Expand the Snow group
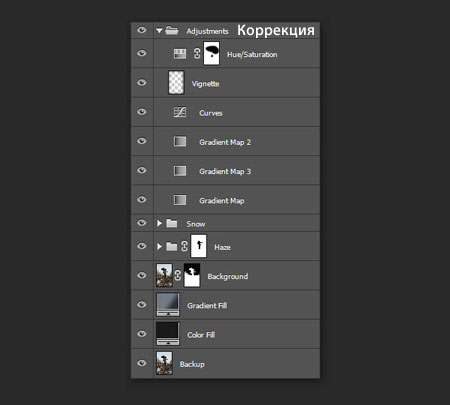The height and width of the screenshot is (405, 450). point(159,223)
